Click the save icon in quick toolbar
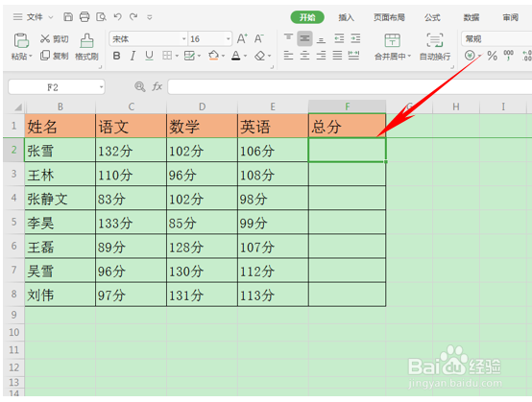Image resolution: width=532 pixels, height=402 pixels. pyautogui.click(x=68, y=16)
